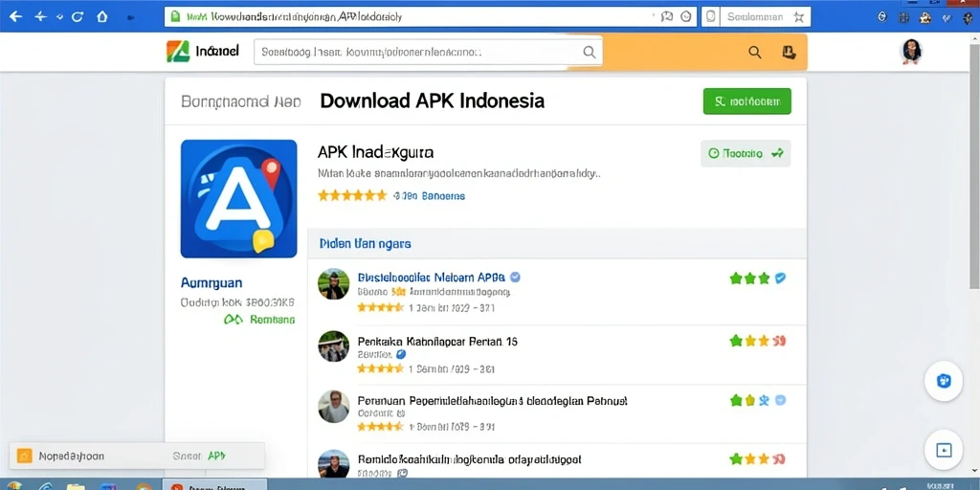980x490 pixels.
Task: Open the small chevron beside the navigation arrows
Action: 60,17
